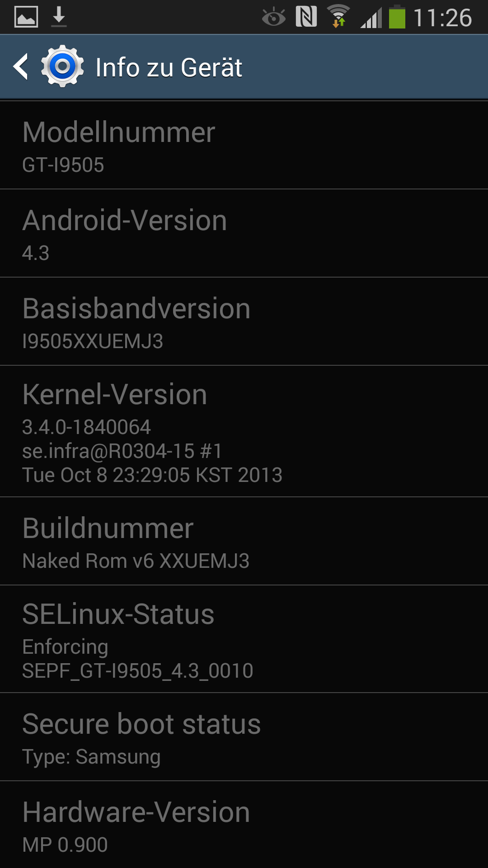Tap the back arrow in header
Image resolution: width=488 pixels, height=868 pixels.
[x=21, y=67]
